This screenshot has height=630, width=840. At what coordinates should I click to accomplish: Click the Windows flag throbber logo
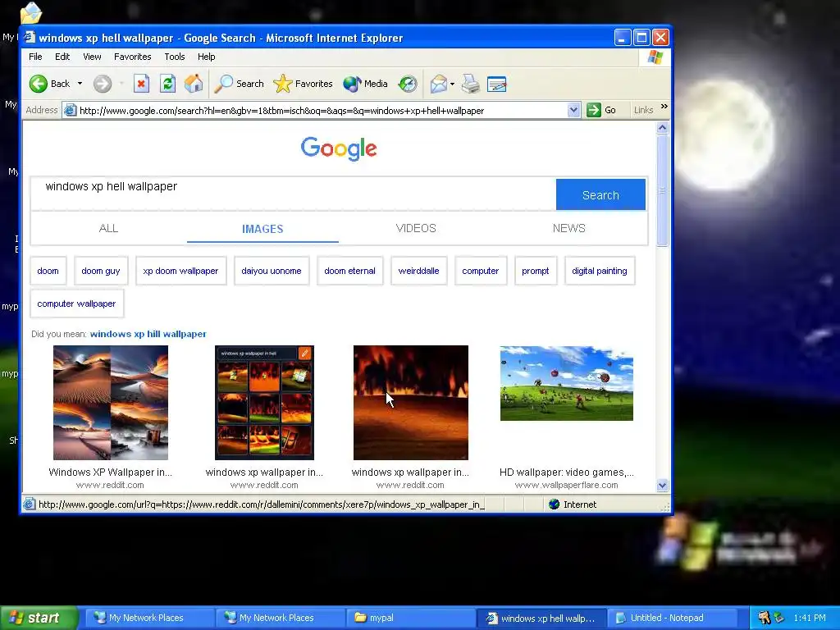pyautogui.click(x=655, y=57)
